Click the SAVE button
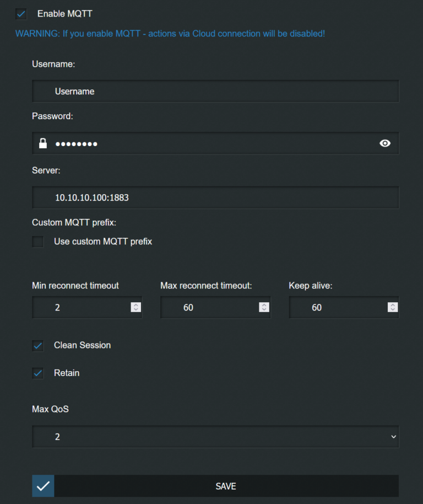423x504 pixels. (226, 486)
